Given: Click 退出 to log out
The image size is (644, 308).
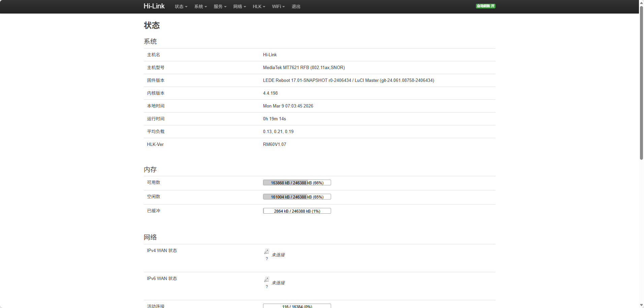Looking at the screenshot, I should point(296,7).
